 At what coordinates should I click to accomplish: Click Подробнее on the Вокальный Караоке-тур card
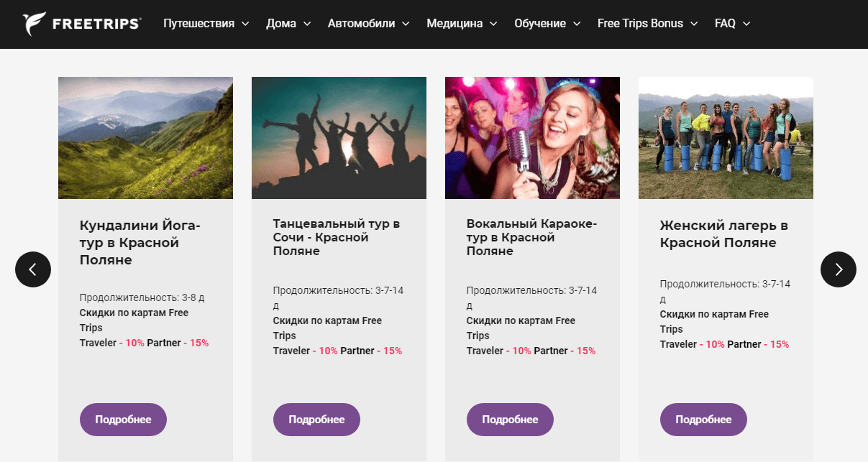click(510, 419)
